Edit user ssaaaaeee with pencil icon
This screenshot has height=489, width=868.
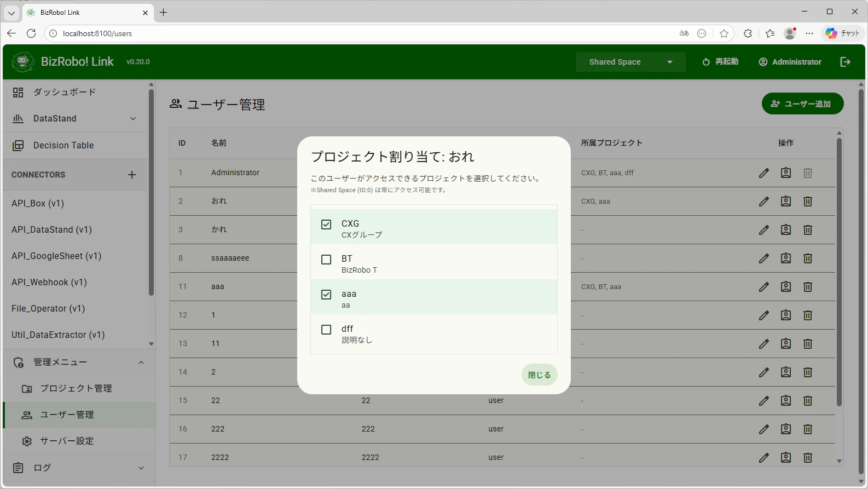click(x=764, y=258)
